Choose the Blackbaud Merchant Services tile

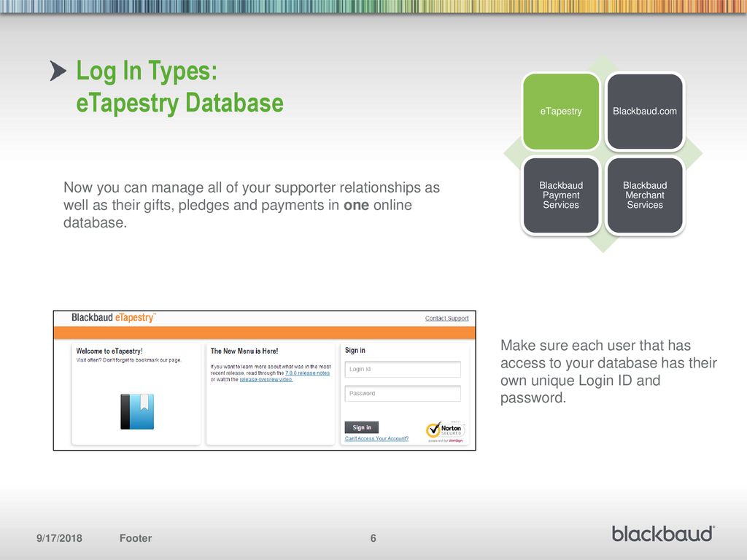pyautogui.click(x=645, y=195)
